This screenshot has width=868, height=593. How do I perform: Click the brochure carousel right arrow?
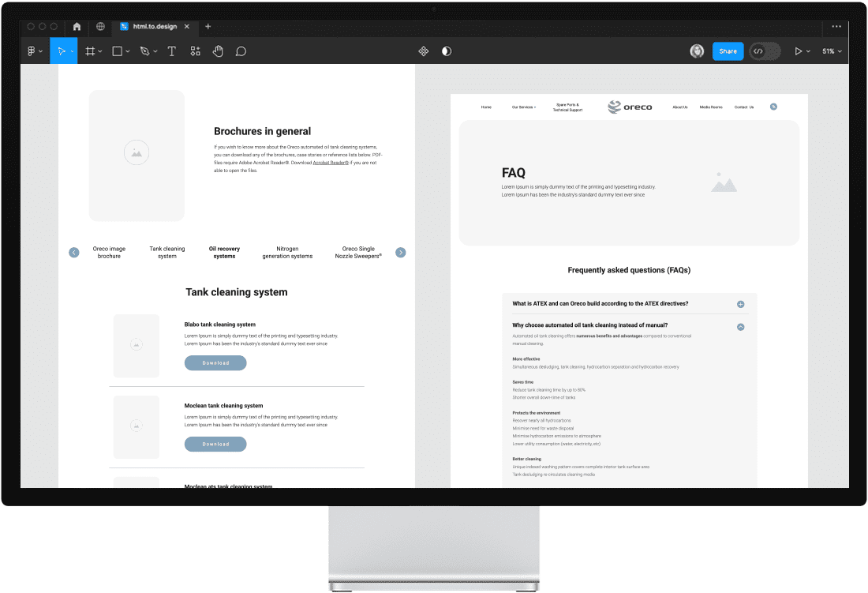pos(401,253)
